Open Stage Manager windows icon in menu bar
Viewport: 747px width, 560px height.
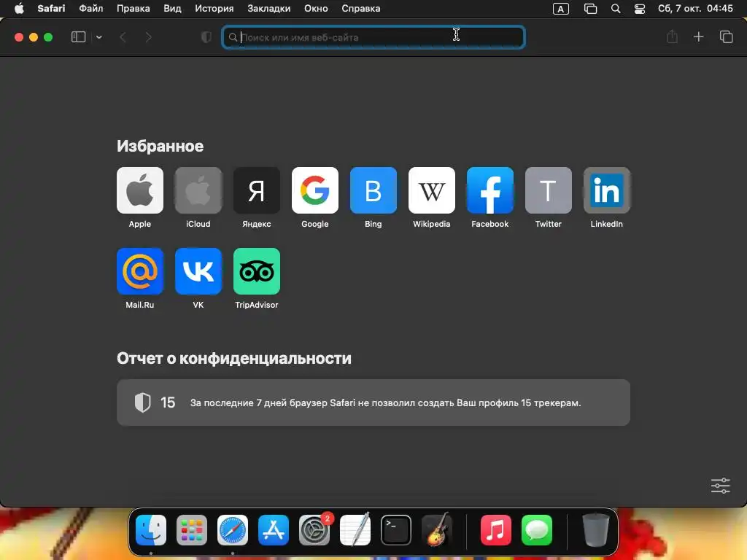coord(590,9)
